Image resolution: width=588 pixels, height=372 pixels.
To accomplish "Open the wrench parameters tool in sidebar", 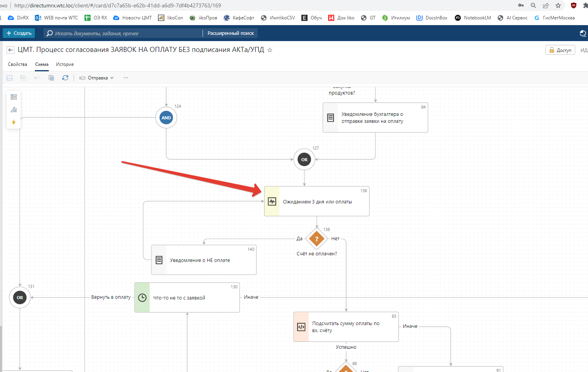I will [x=14, y=110].
